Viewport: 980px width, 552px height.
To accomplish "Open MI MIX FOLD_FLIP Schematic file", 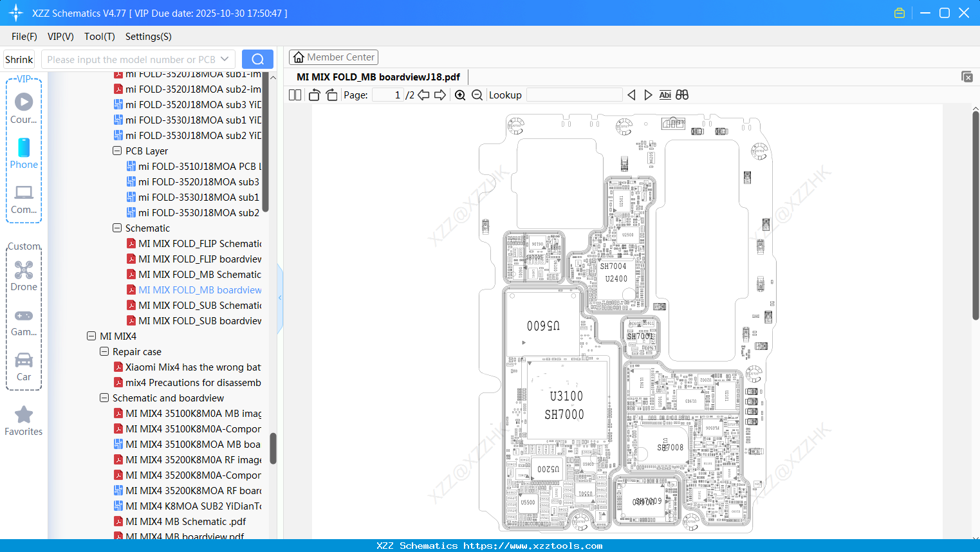I will [194, 243].
